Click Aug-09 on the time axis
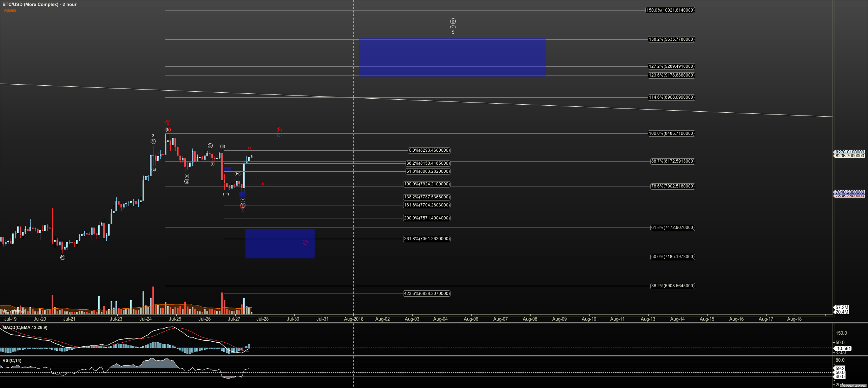 559,319
